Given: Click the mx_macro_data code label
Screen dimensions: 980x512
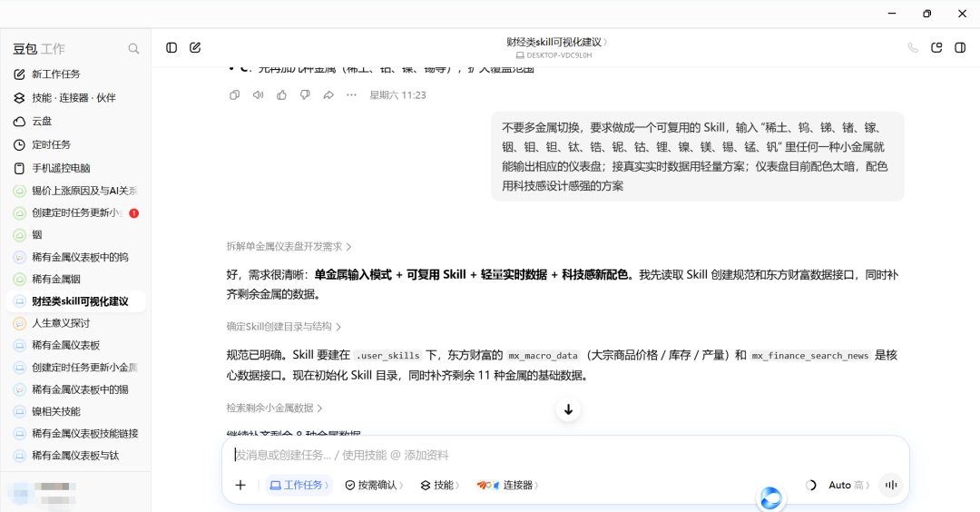Looking at the screenshot, I should [x=544, y=356].
